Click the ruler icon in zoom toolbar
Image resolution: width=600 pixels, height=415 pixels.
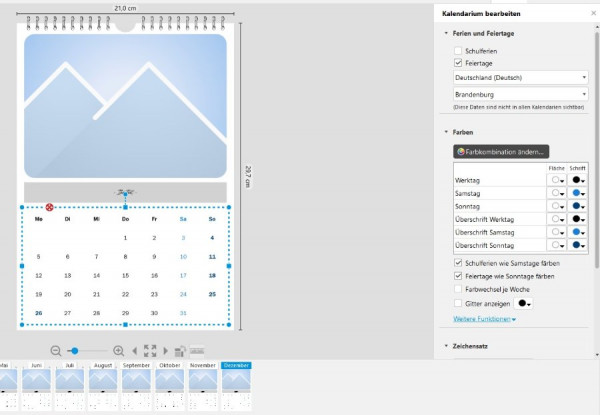tap(197, 351)
